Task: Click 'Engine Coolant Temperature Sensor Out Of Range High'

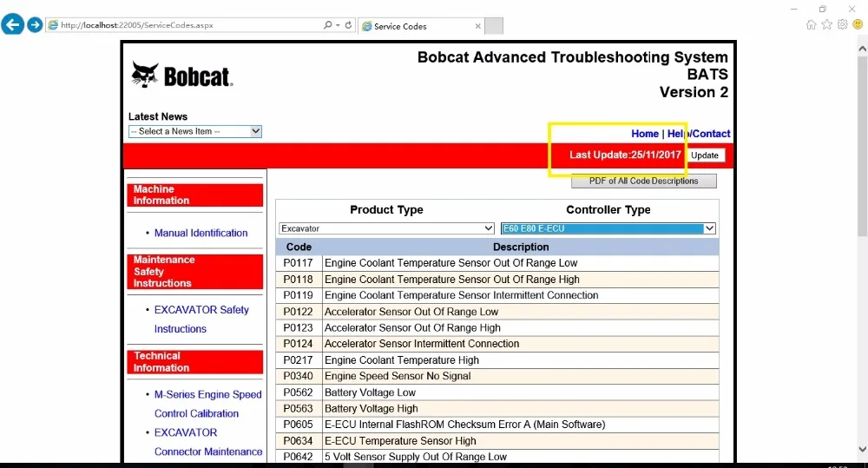Action: point(452,279)
